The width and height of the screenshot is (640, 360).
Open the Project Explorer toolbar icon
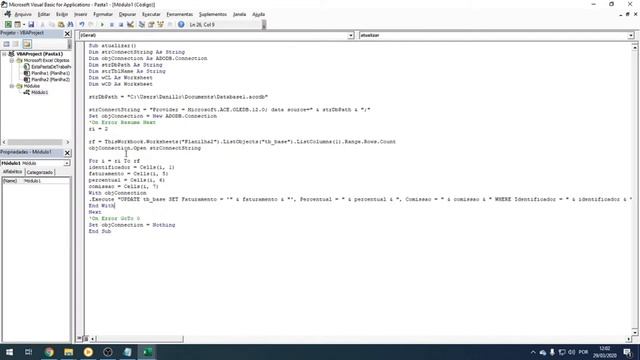coord(142,24)
